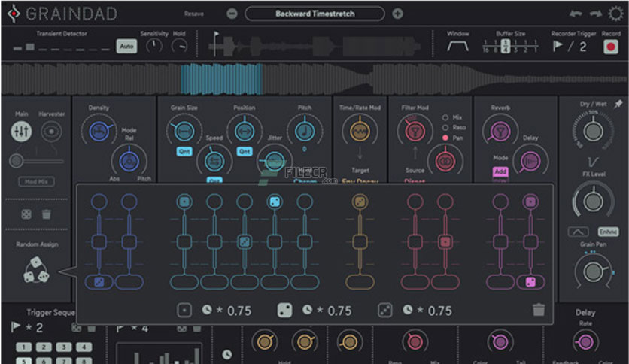This screenshot has width=629, height=364.
Task: Select the three-dot dice icon in popup footer
Action: tap(385, 311)
